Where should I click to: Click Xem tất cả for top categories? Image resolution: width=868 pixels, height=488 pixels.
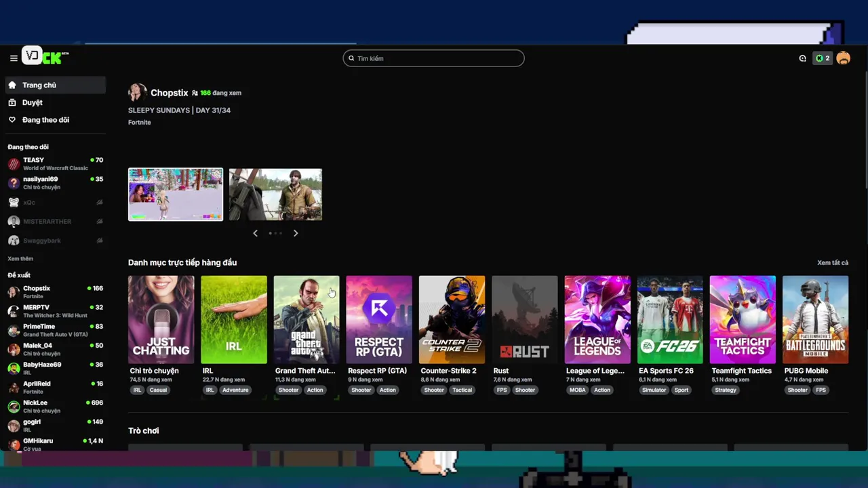[833, 262]
